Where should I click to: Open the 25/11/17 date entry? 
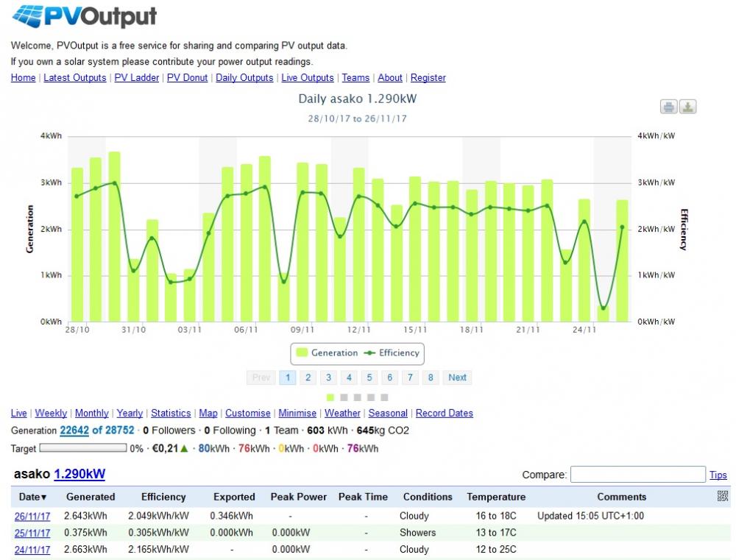pyautogui.click(x=32, y=533)
